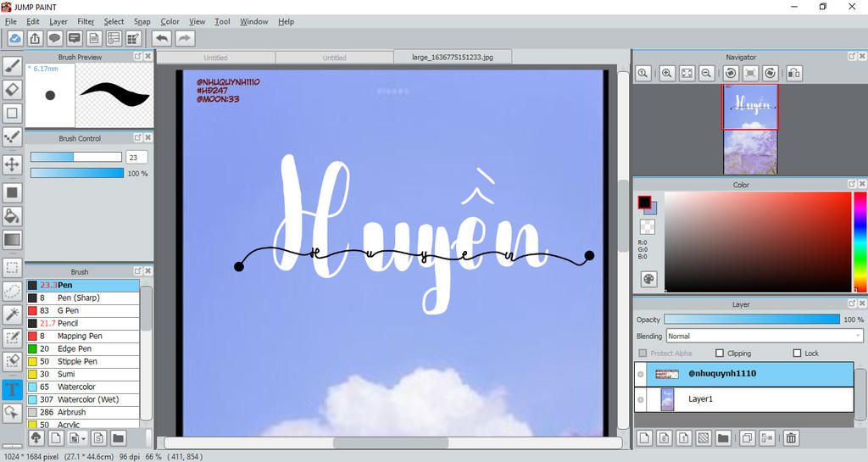The image size is (868, 462).
Task: Select the Operation tool
Action: (12, 412)
